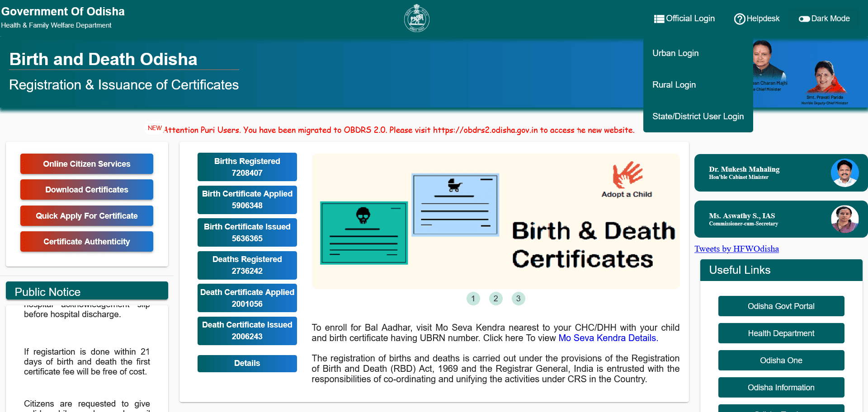Toggle Dark Mode switch
The image size is (868, 412).
click(x=804, y=19)
